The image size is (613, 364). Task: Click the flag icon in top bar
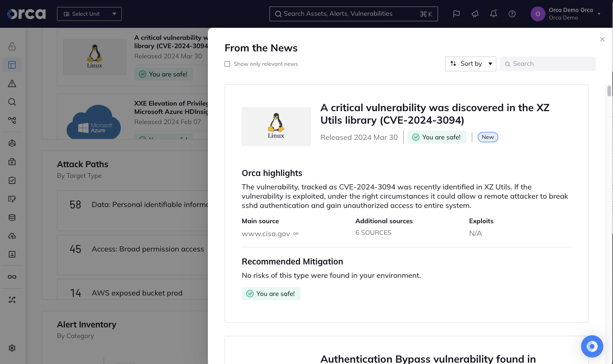click(x=456, y=14)
